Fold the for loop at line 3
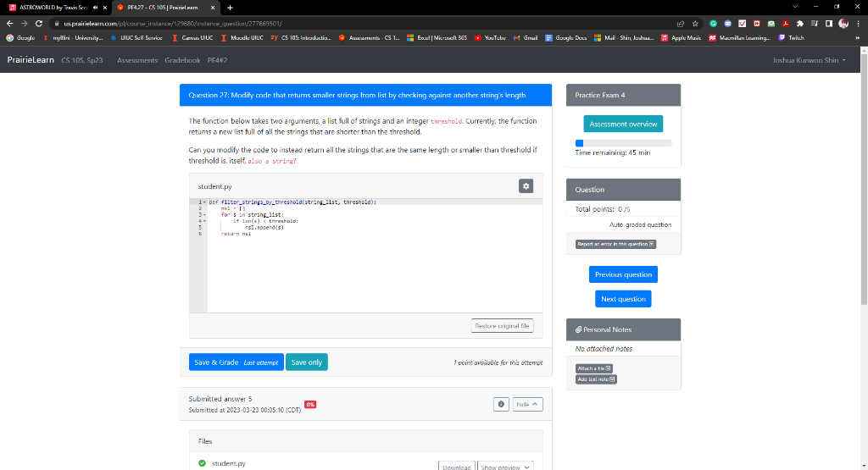This screenshot has height=470, width=868. (205, 214)
